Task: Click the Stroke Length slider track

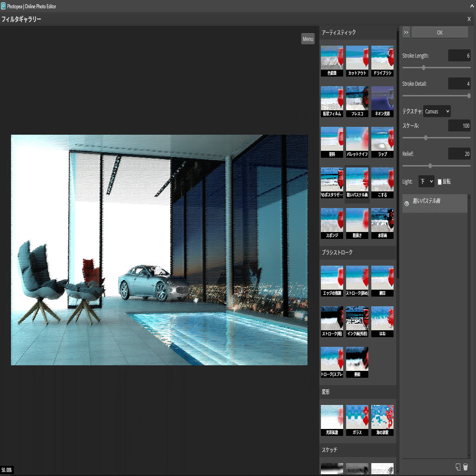Action: (436, 68)
